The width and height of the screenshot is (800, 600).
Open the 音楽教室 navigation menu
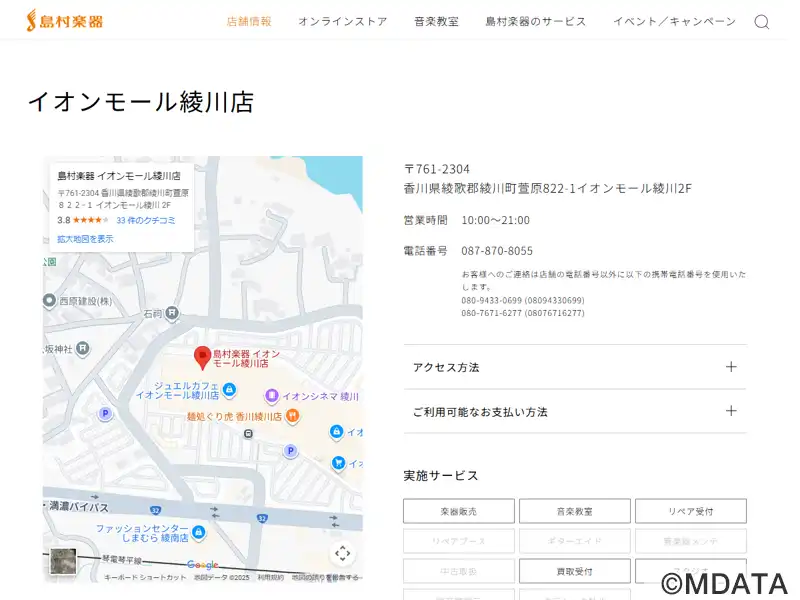coord(436,21)
